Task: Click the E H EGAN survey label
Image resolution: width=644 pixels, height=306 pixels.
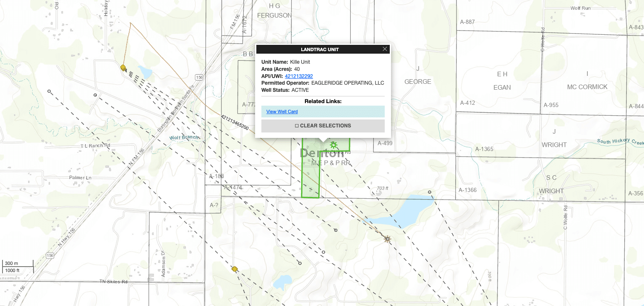Action: pyautogui.click(x=502, y=81)
